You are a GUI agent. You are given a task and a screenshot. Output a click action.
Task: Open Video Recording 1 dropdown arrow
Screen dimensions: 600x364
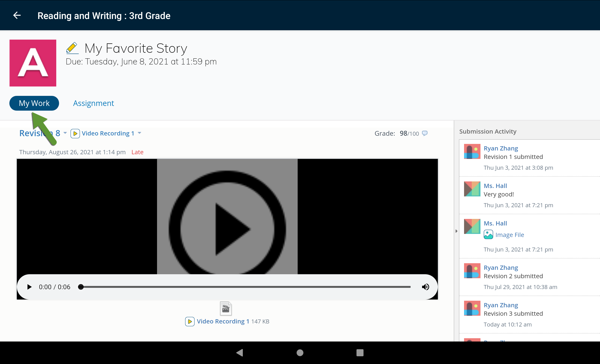(139, 133)
